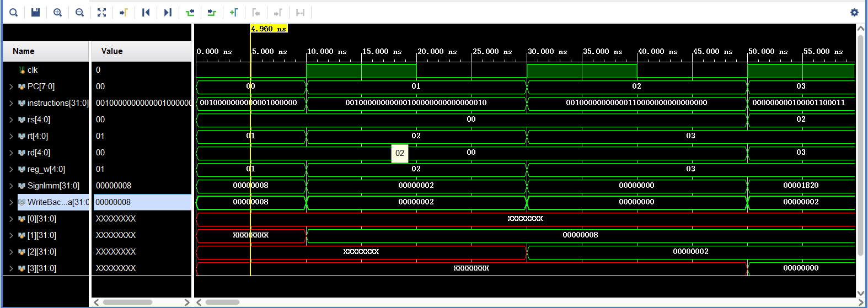Expand SignImm[31:0] bus
This screenshot has width=868, height=308.
(x=11, y=186)
